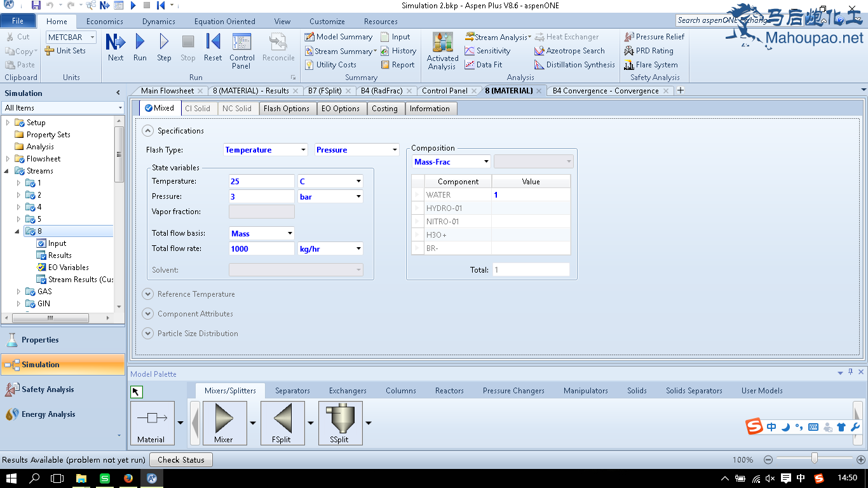
Task: Switch to Safety Analysis environment
Action: (x=63, y=390)
